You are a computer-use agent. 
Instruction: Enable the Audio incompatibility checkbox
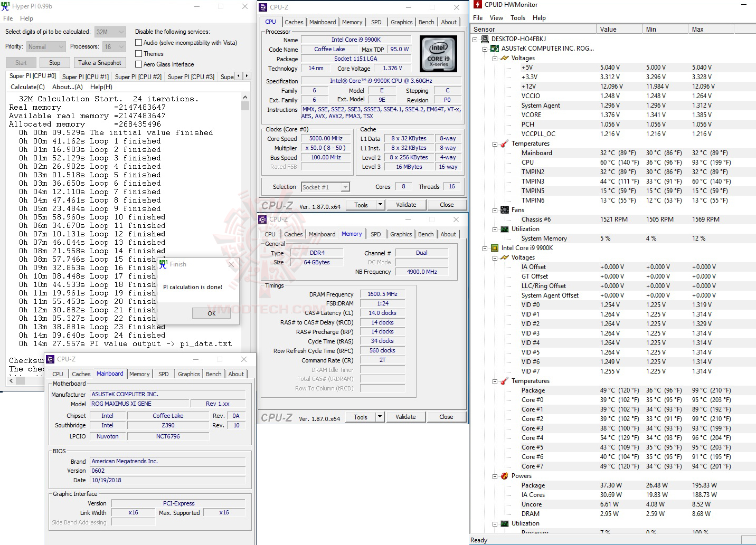[x=138, y=42]
